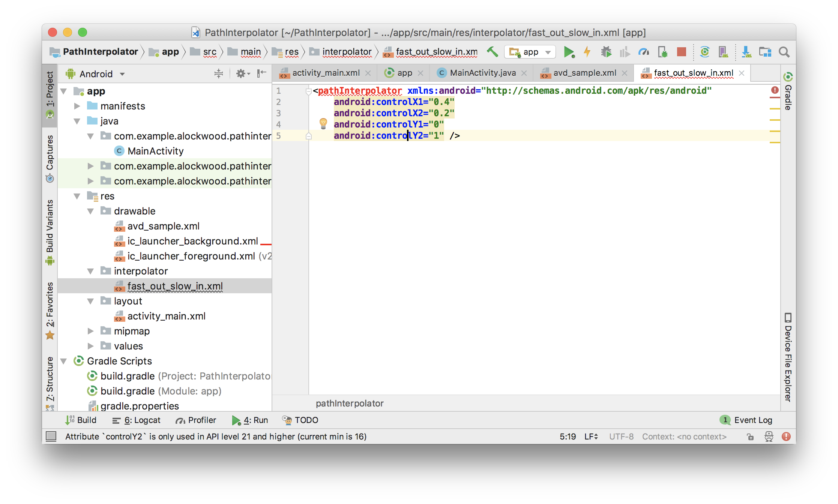Switch to the avd_sample.xml tab
The image size is (838, 504).
click(584, 73)
